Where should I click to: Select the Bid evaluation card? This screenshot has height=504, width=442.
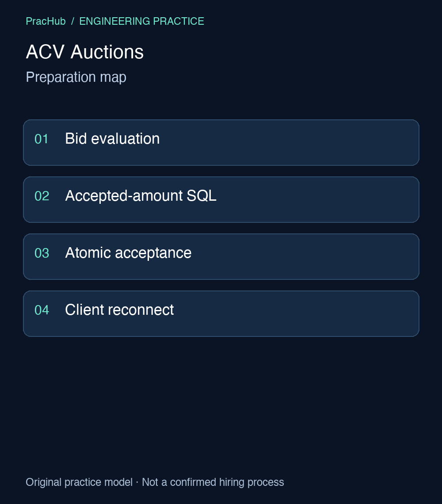(221, 143)
